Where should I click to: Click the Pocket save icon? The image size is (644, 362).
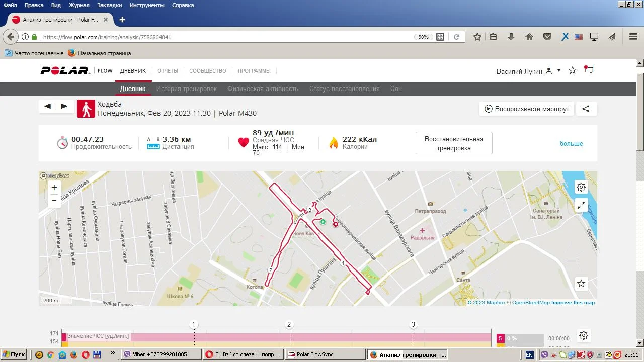pos(547,37)
